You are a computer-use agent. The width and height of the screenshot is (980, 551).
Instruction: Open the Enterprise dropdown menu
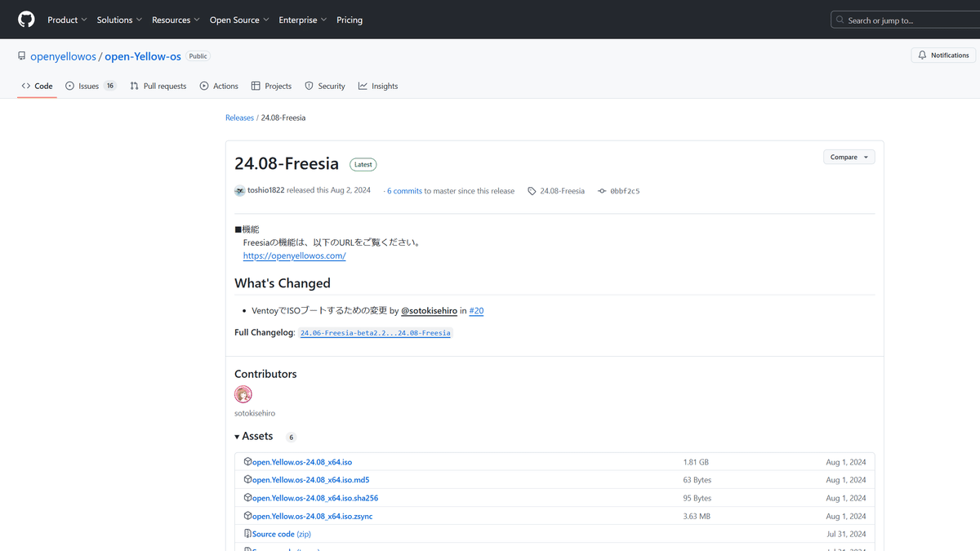(x=303, y=20)
